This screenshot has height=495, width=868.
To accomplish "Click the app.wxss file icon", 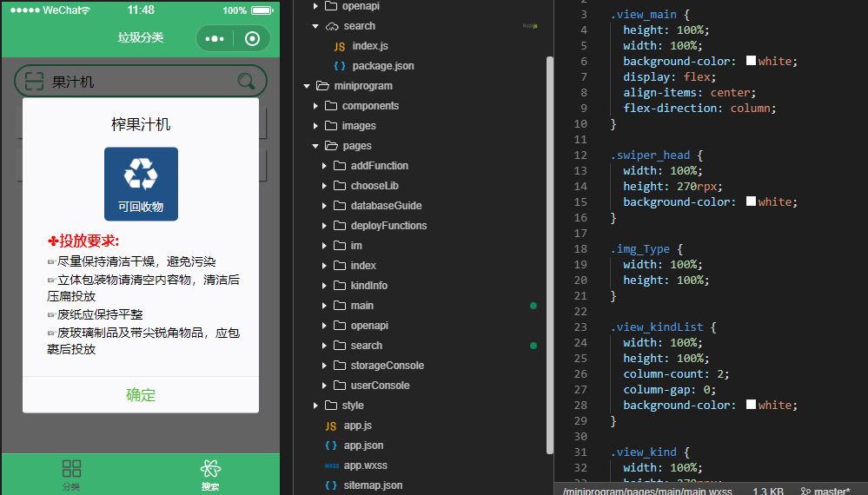I will click(x=332, y=465).
